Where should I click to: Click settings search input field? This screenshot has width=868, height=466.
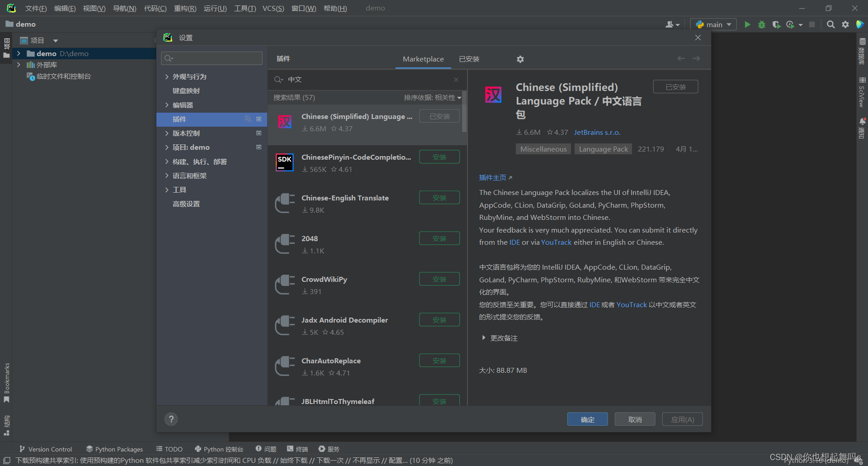[x=212, y=58]
